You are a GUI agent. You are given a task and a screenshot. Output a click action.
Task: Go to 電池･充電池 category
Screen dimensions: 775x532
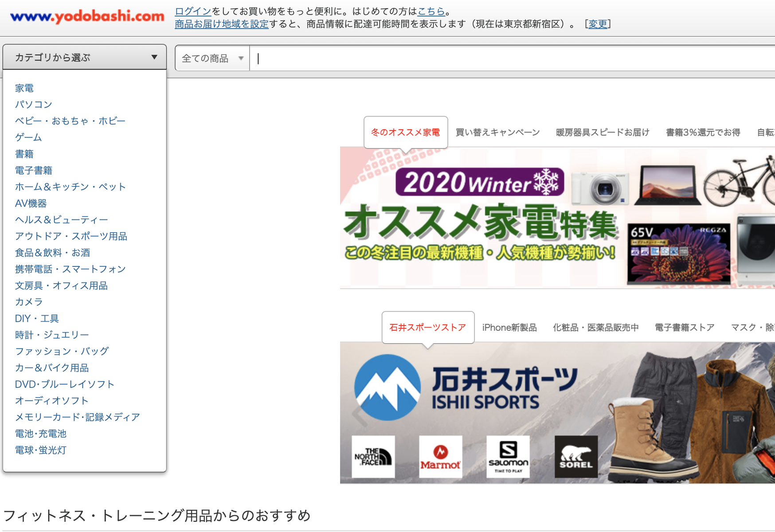click(x=41, y=434)
